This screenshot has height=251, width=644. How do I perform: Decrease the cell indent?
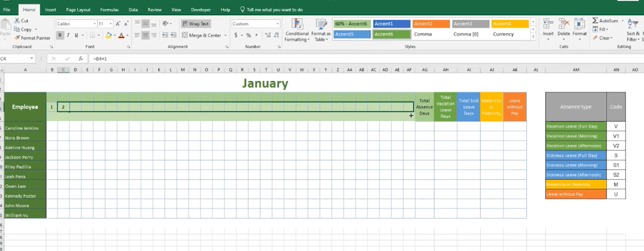coord(165,35)
